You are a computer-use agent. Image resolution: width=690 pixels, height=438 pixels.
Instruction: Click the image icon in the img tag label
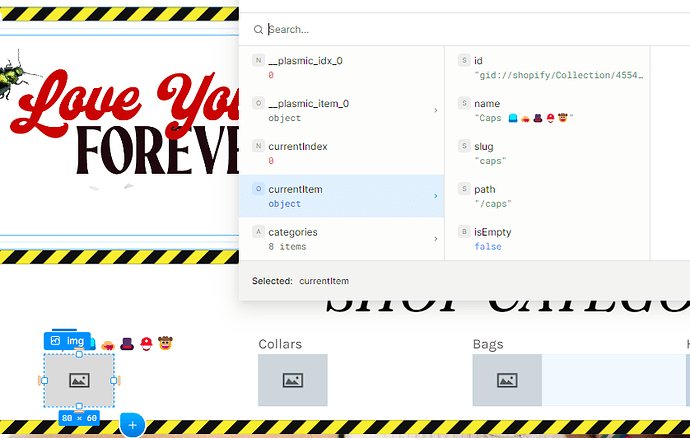pos(56,341)
